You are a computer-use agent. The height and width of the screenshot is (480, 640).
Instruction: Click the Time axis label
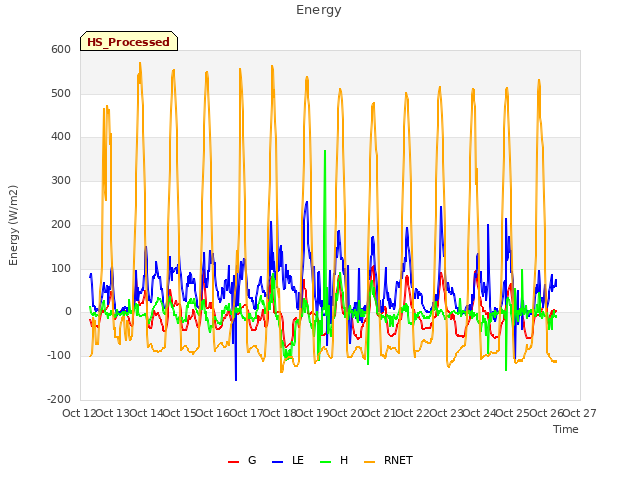click(x=566, y=429)
